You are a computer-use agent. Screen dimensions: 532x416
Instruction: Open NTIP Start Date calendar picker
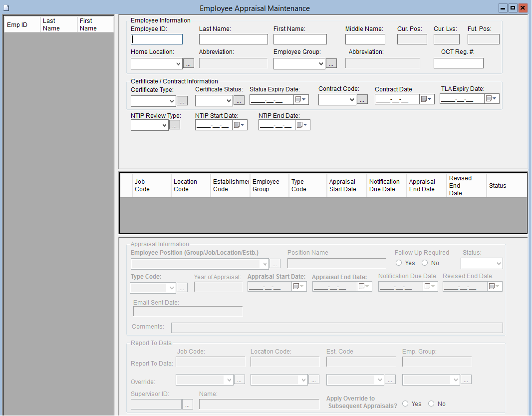click(240, 125)
